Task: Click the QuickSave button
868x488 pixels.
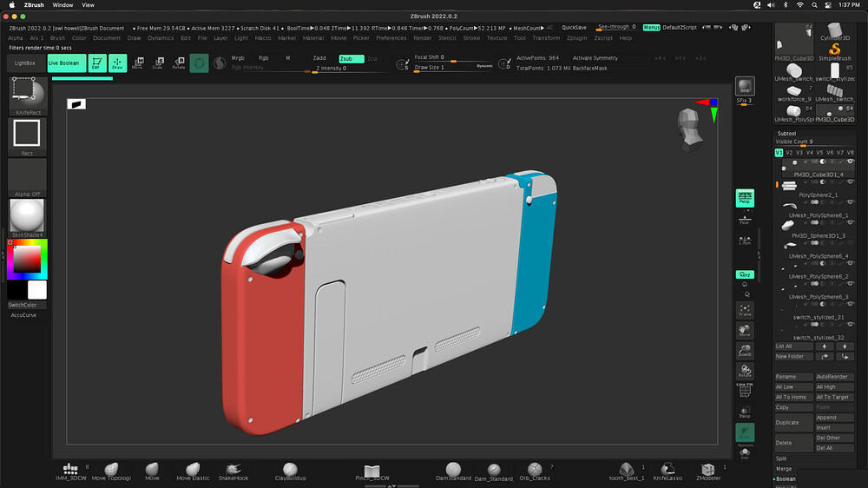Action: click(574, 27)
